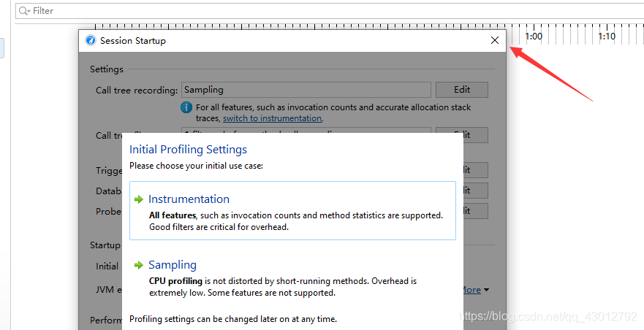Choose the Sampling use case heading
This screenshot has height=330, width=644.
click(173, 265)
